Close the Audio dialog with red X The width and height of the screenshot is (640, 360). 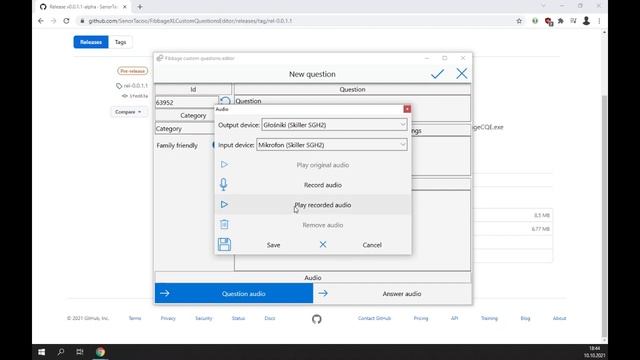[407, 109]
